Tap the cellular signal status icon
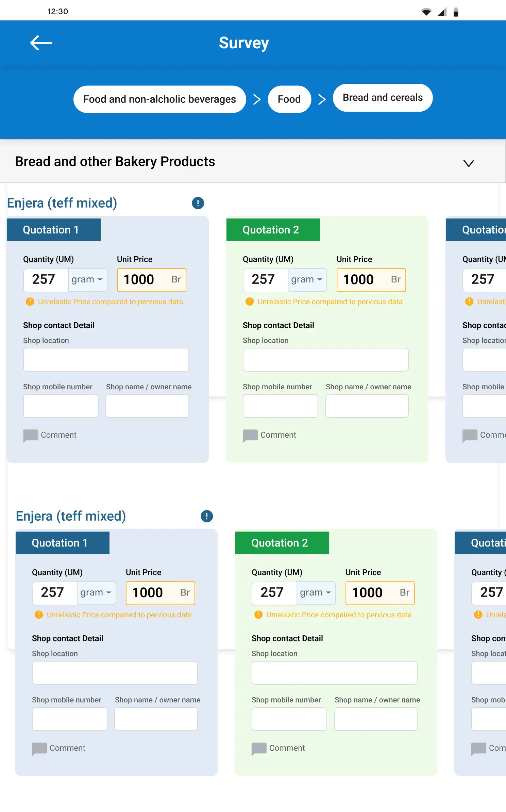The width and height of the screenshot is (506, 812). 442,12
